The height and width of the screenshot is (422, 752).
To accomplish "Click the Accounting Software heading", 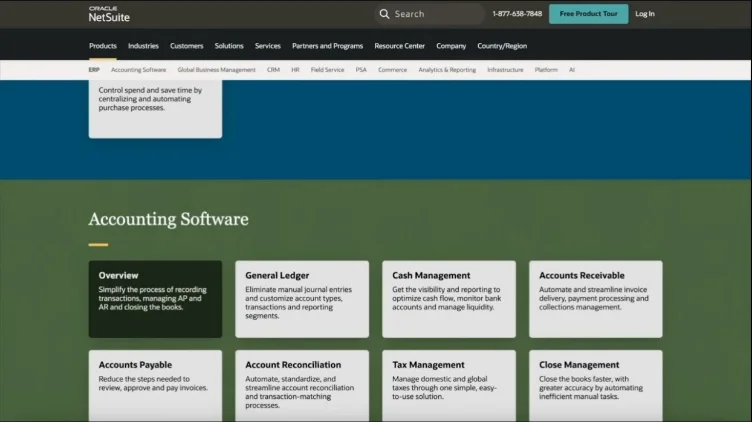I will tap(168, 219).
